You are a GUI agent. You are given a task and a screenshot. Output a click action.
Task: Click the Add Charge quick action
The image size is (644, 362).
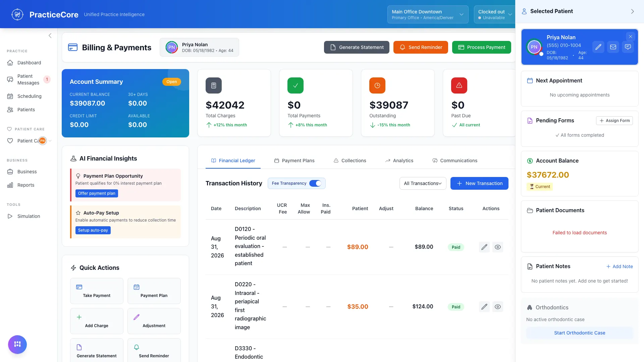[x=97, y=321]
